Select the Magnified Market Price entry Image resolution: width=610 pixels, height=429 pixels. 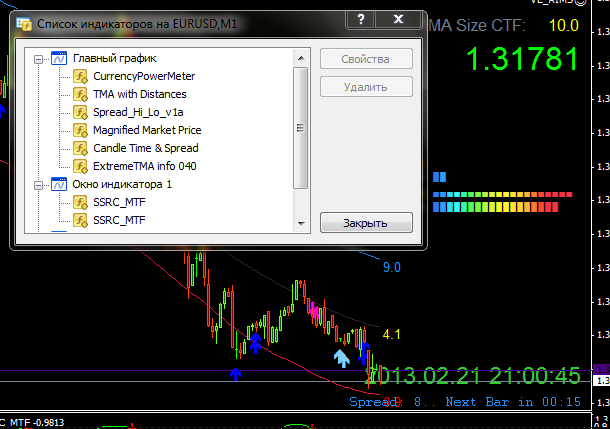coord(147,130)
